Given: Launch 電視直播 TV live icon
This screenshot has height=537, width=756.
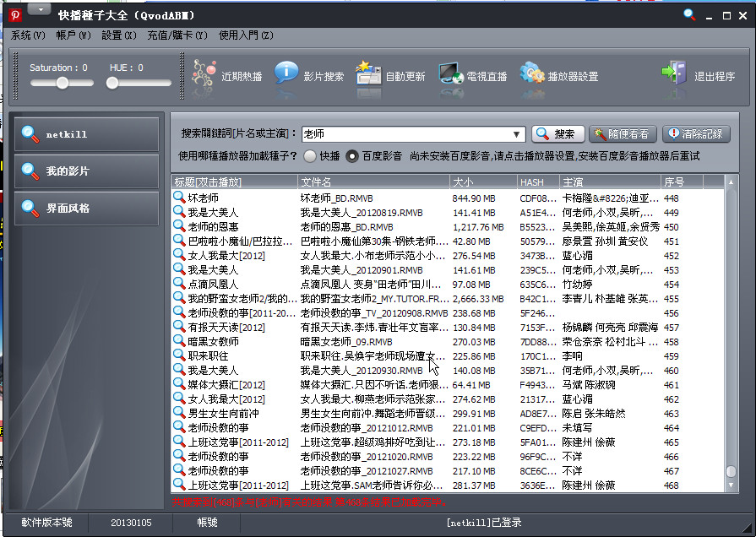Looking at the screenshot, I should tap(451, 73).
